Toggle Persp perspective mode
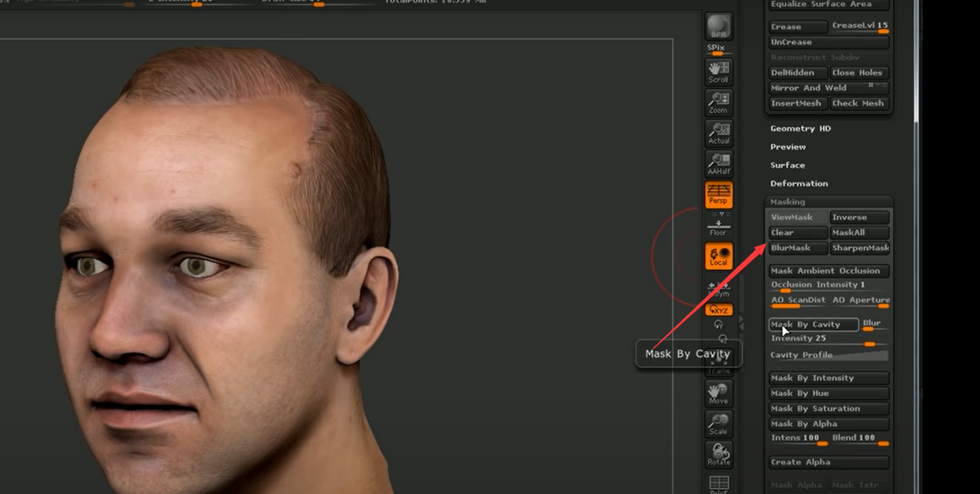The height and width of the screenshot is (494, 980). (x=718, y=194)
